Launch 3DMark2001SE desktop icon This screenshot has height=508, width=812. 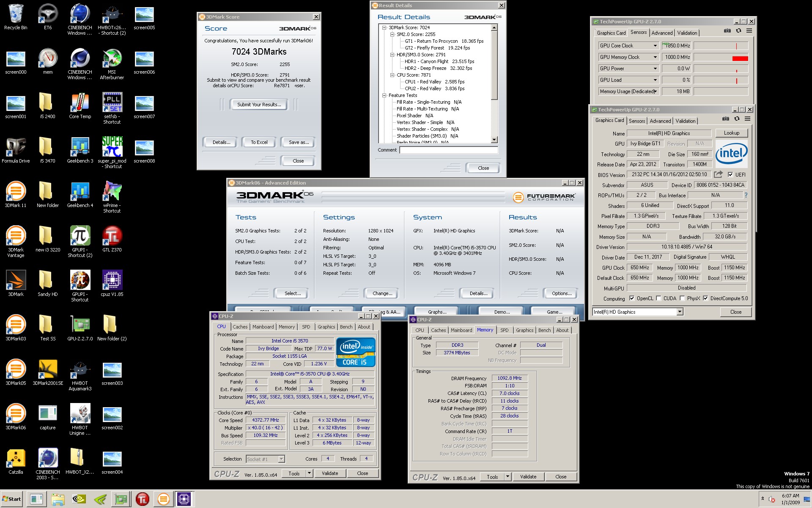coord(48,373)
